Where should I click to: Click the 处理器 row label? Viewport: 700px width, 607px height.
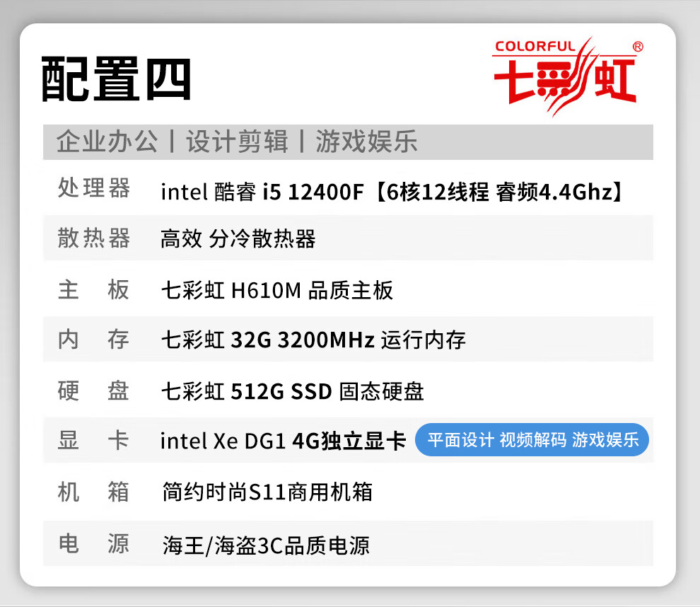click(x=94, y=187)
